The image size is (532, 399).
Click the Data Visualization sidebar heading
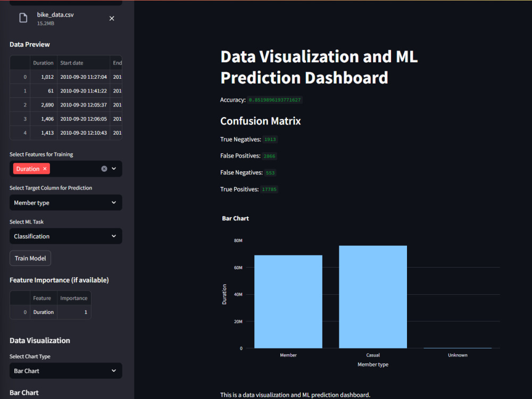pyautogui.click(x=40, y=340)
